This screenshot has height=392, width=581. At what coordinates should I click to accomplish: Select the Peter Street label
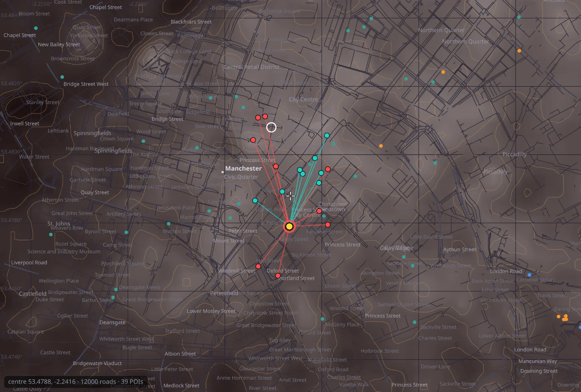point(243,231)
